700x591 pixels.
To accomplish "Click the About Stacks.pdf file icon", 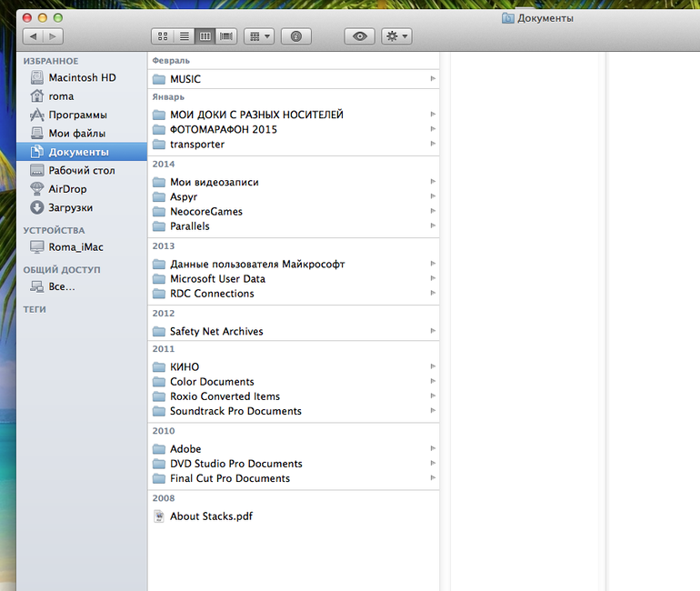I will pyautogui.click(x=159, y=516).
